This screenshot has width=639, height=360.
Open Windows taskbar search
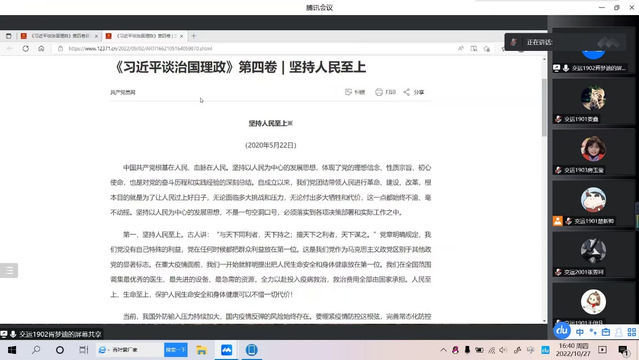pyautogui.click(x=36, y=350)
